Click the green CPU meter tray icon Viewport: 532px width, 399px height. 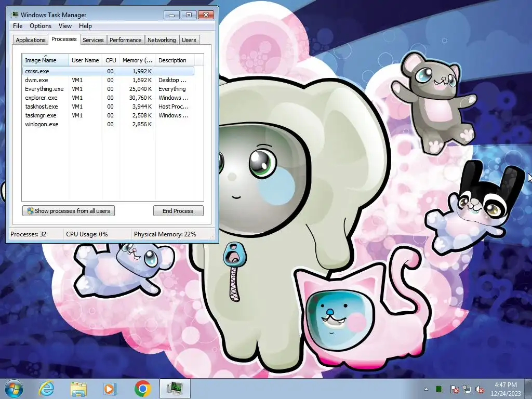[x=438, y=389]
